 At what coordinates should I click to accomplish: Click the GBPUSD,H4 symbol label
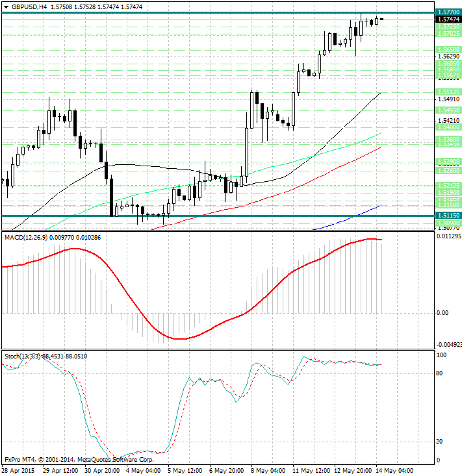pos(29,6)
